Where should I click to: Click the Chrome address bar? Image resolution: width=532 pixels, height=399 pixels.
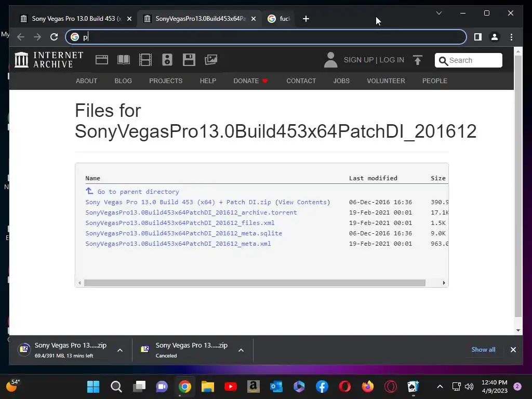pos(266,37)
